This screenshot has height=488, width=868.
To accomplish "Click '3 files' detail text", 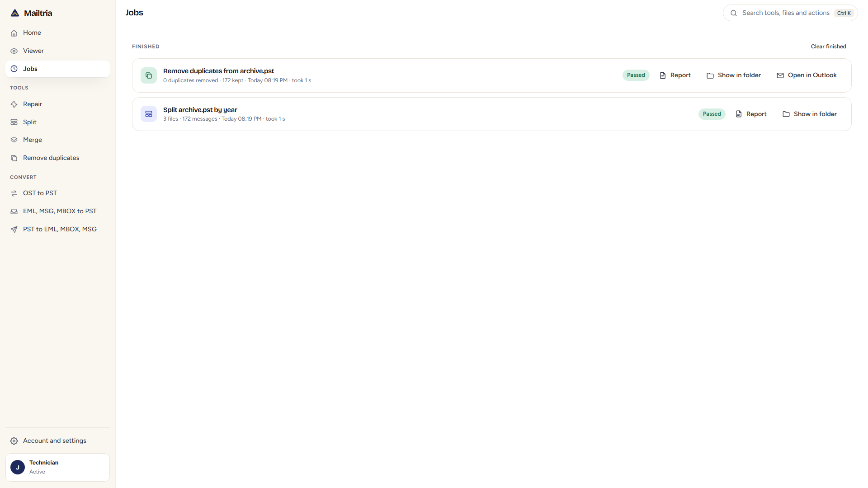I will tap(170, 119).
